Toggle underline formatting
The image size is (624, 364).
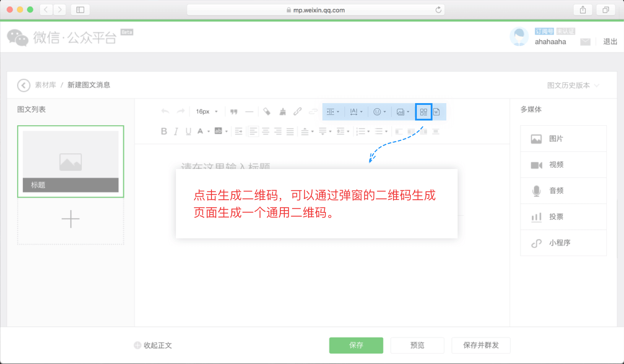188,131
